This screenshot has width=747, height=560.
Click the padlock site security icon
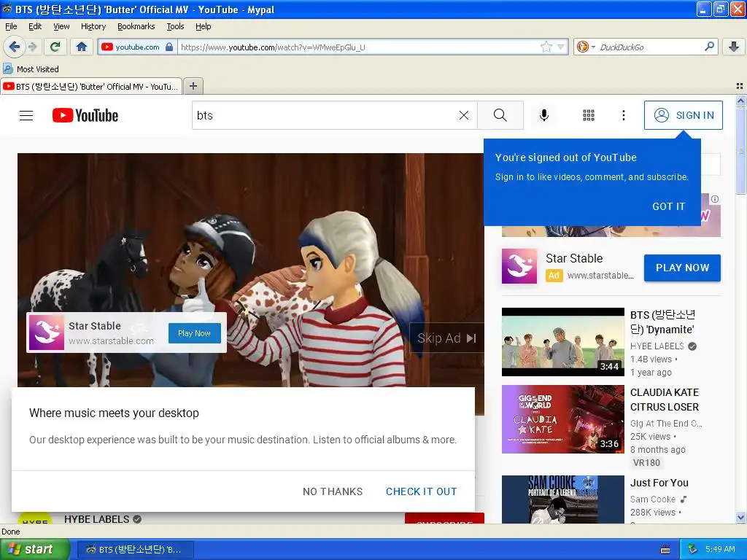(169, 47)
